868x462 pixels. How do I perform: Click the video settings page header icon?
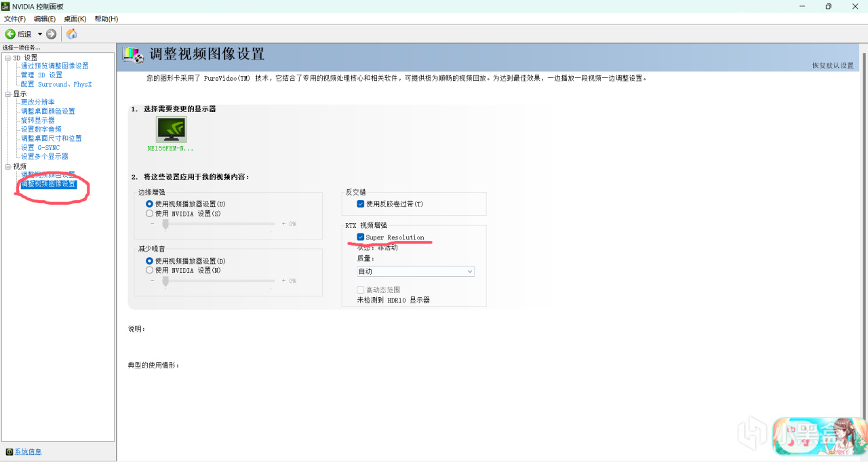(134, 55)
